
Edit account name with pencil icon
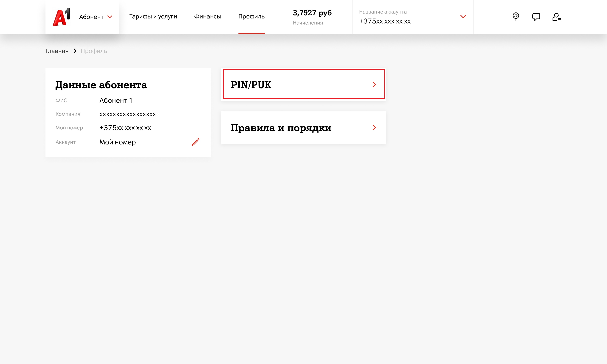pos(195,142)
